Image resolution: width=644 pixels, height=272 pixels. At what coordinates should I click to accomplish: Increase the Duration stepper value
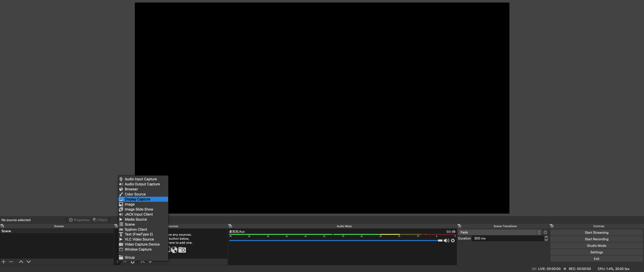pos(546,237)
